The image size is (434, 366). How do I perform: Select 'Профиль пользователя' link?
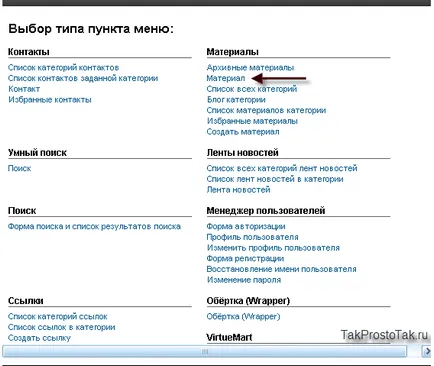click(252, 237)
